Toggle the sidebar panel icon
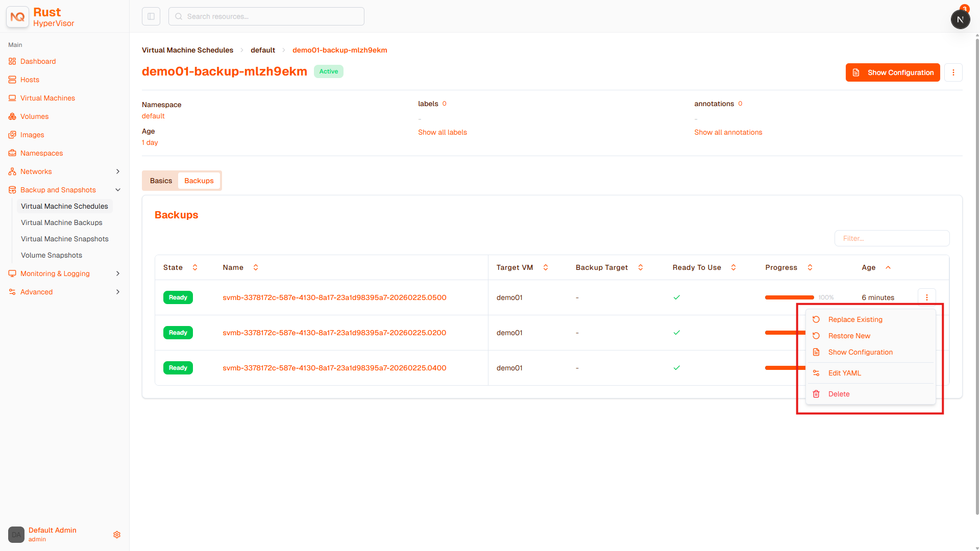980x551 pixels. point(151,16)
